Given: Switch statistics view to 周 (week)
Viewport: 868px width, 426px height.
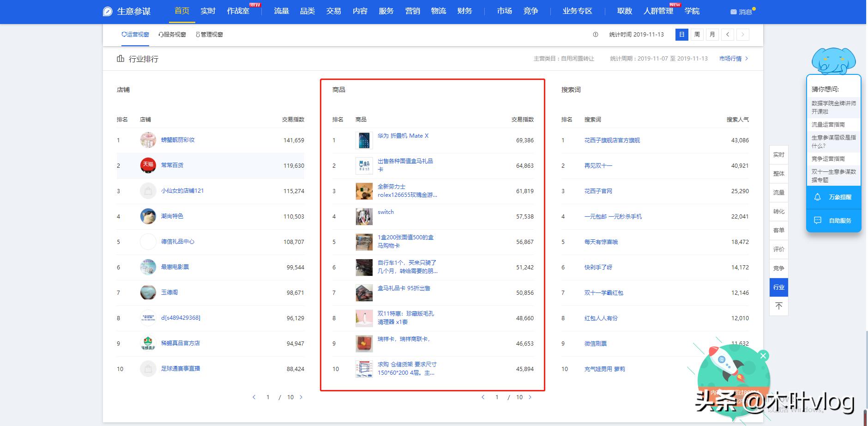Looking at the screenshot, I should [697, 34].
